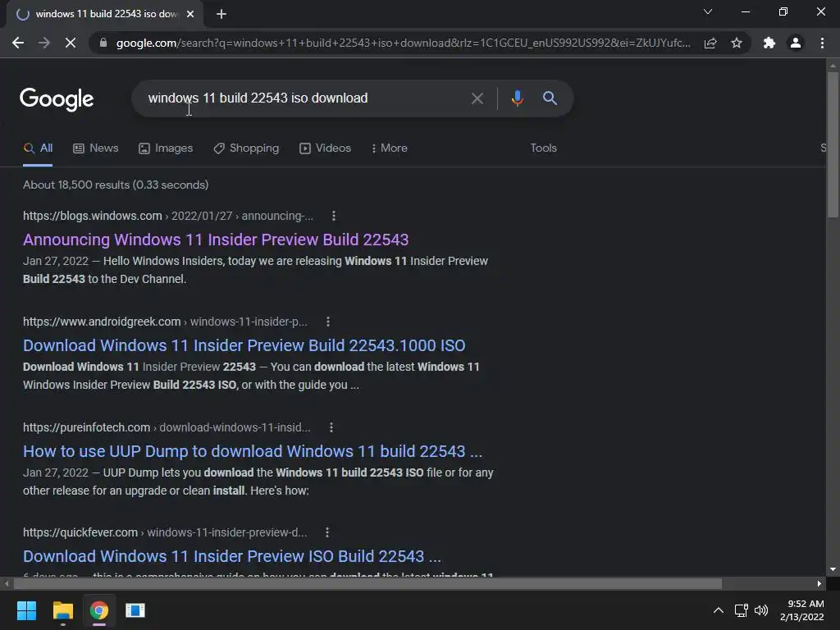Open the Windows Start menu
Image resolution: width=840 pixels, height=630 pixels.
(26, 610)
